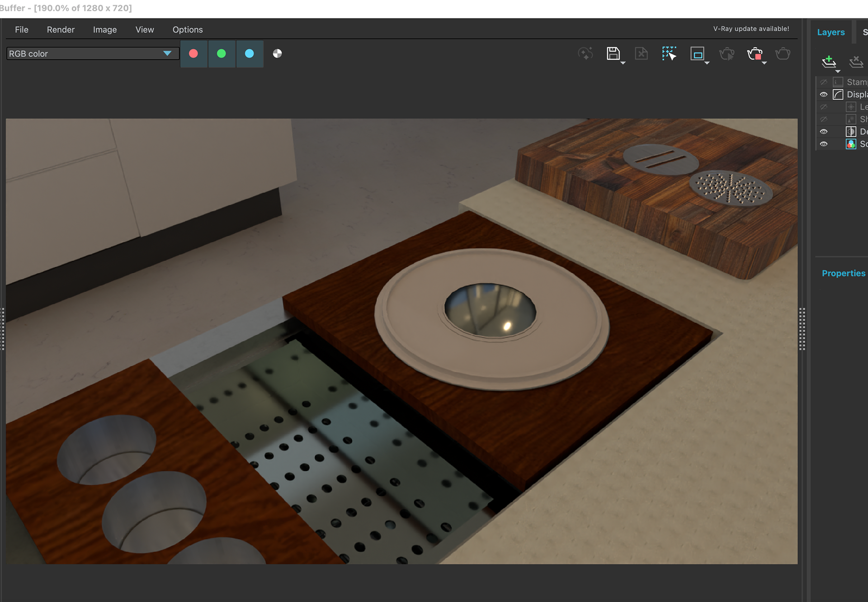Image resolution: width=868 pixels, height=602 pixels.
Task: Open the RGB color channel dropdown
Action: pos(93,53)
